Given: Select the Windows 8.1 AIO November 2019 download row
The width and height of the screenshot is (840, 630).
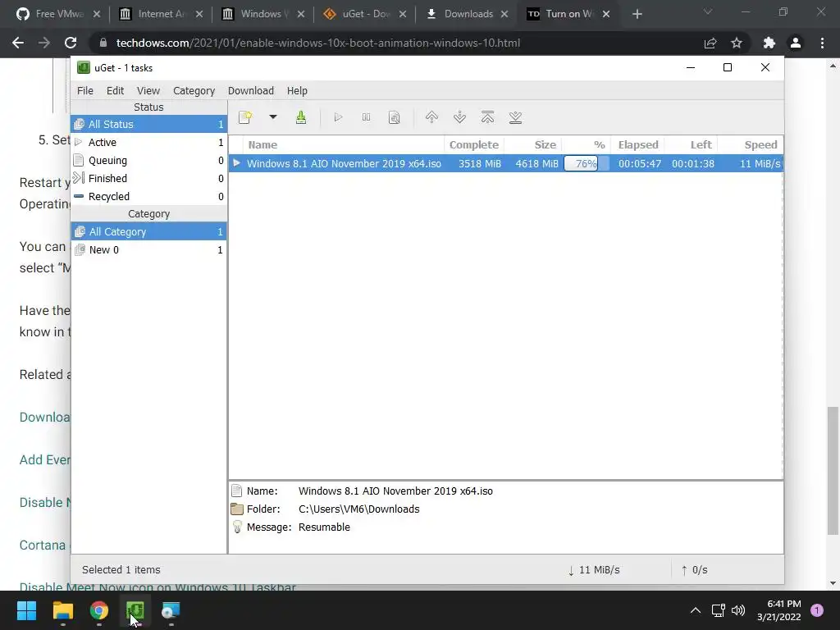Looking at the screenshot, I should tap(505, 163).
